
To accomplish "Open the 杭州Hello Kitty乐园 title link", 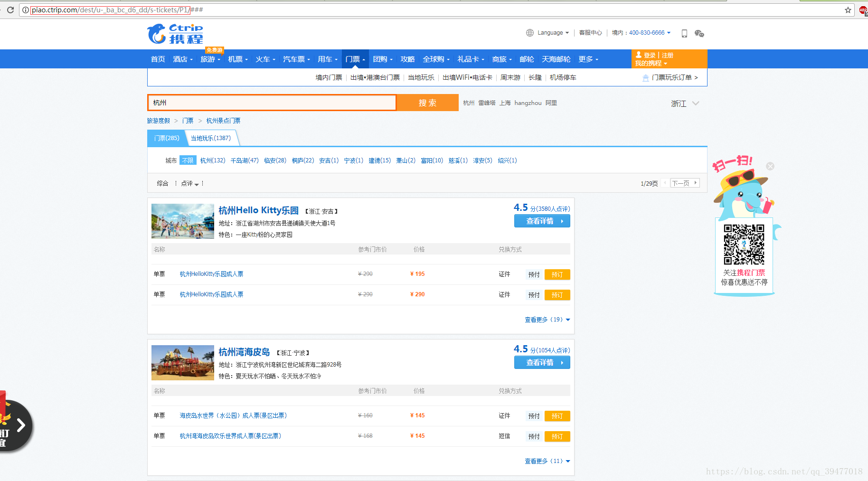I will click(x=259, y=210).
